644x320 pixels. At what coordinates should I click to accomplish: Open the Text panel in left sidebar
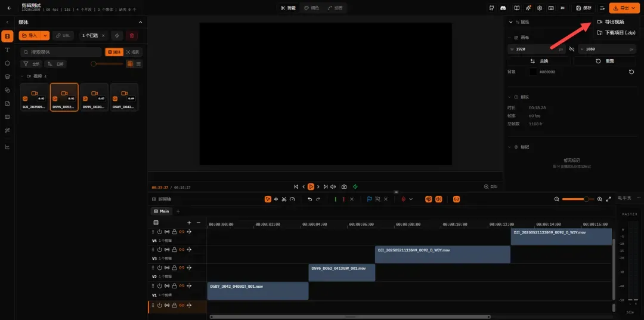pos(7,50)
